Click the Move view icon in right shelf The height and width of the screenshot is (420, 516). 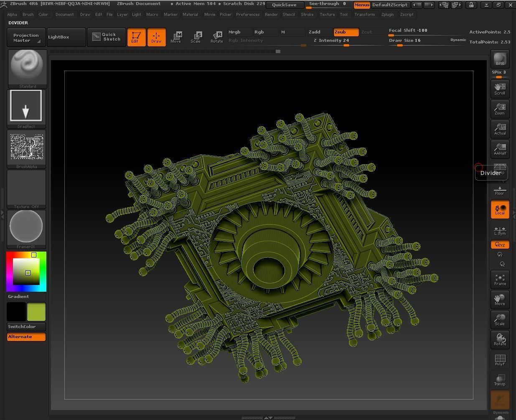point(500,299)
